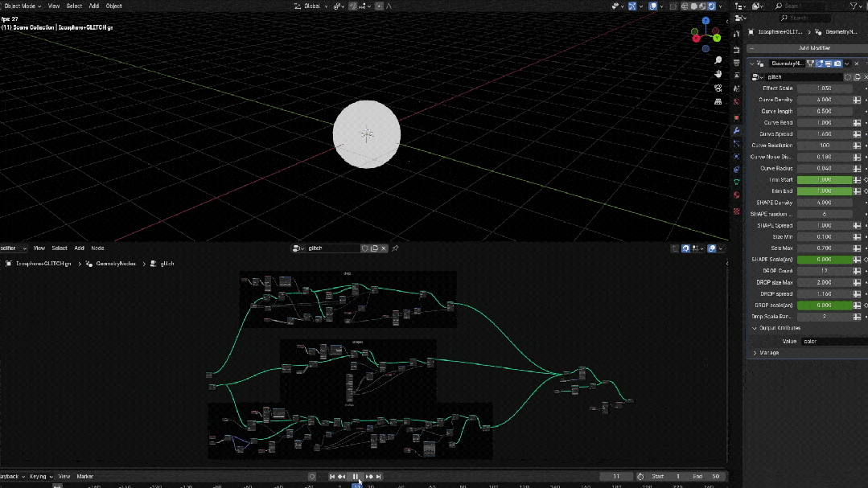Open the Object Mode dropdown

coord(22,6)
